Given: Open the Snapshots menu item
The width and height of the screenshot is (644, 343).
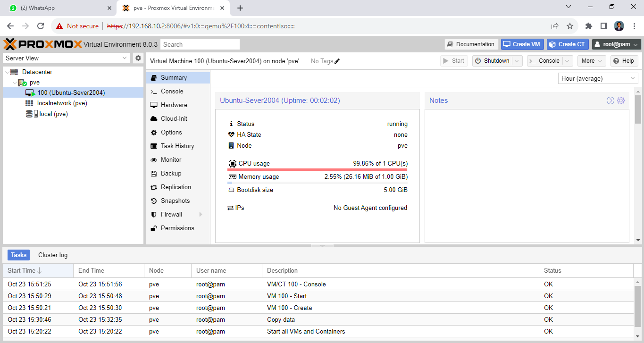Looking at the screenshot, I should [x=178, y=201].
